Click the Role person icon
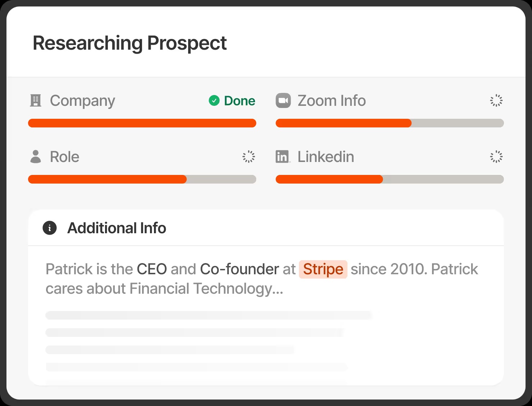 pyautogui.click(x=35, y=157)
